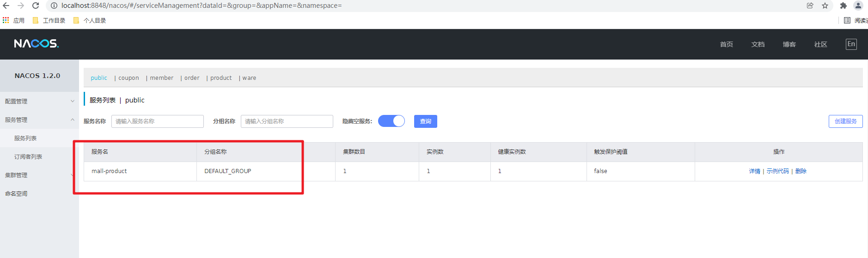
Task: Select the product namespace tab
Action: (x=221, y=78)
